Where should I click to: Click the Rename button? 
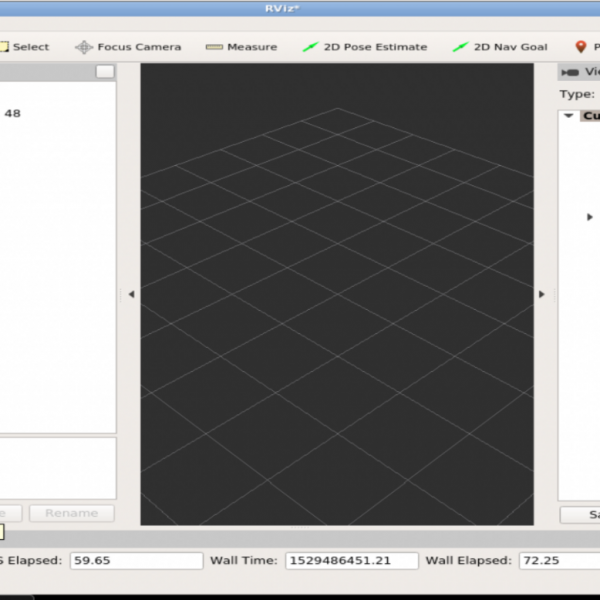[72, 513]
